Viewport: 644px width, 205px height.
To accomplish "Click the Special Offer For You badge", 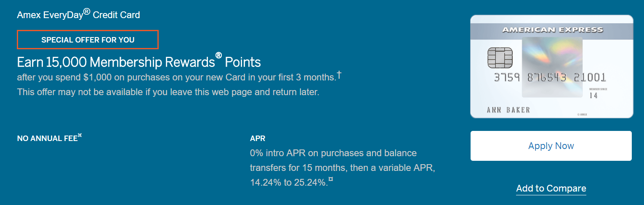I will pyautogui.click(x=88, y=40).
